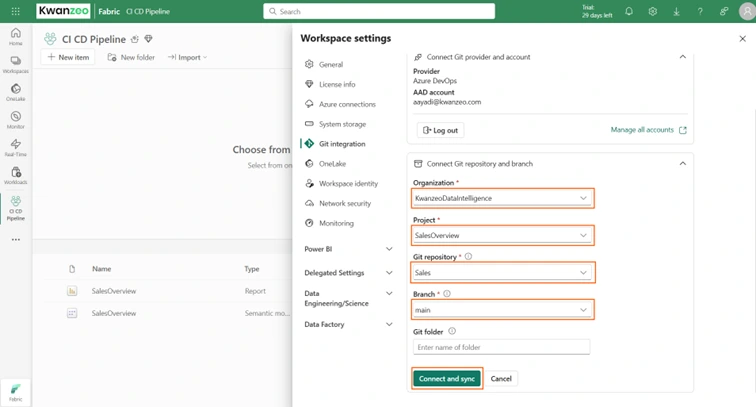756x407 pixels.
Task: Open Monitor in the left sidebar
Action: click(15, 120)
